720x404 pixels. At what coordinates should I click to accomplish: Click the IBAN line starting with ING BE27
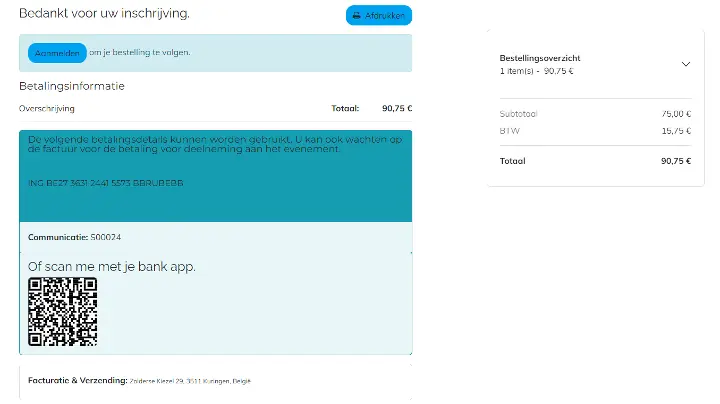[x=105, y=183]
